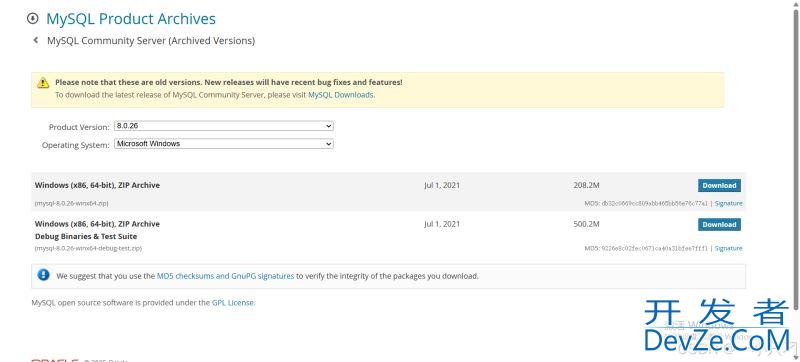
Task: Click the blue info exclamation icon
Action: (x=43, y=275)
